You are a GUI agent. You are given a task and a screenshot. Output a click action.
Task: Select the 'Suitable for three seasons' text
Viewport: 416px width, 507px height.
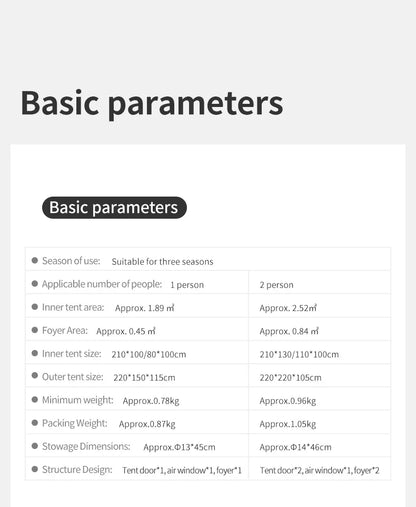162,262
